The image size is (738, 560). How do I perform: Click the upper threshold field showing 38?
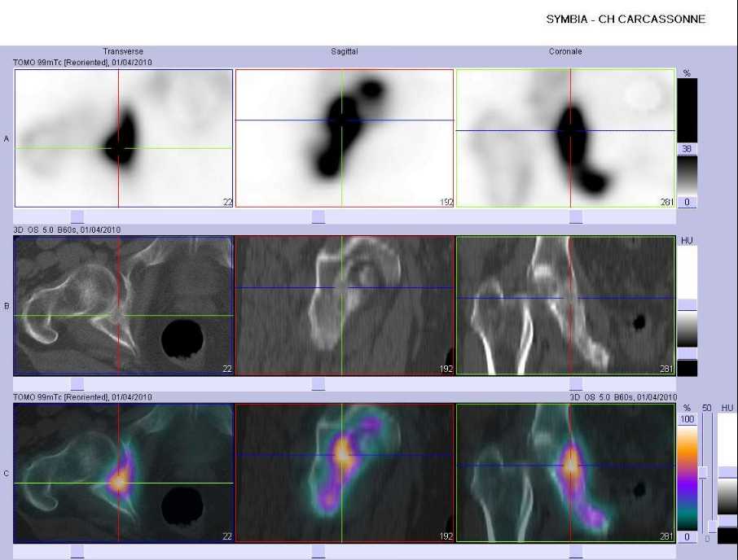tap(687, 149)
